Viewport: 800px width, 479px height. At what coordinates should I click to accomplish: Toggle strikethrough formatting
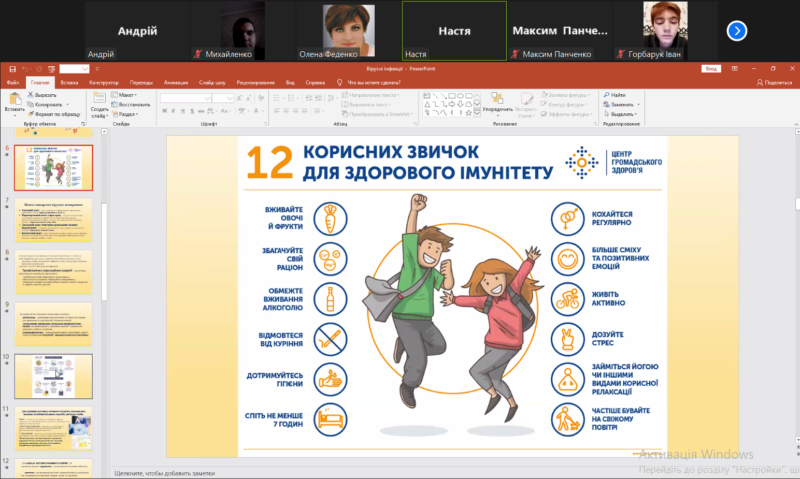[x=202, y=111]
